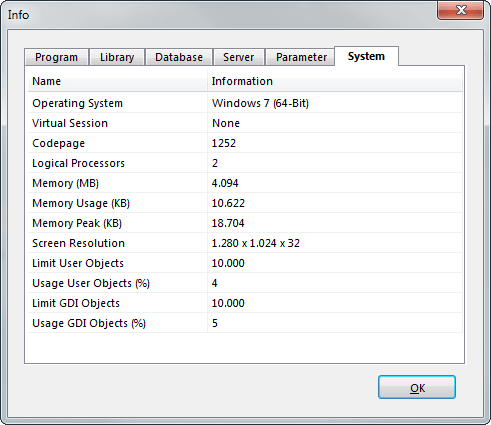Select the Memory Usage (KB) row
491x425 pixels.
coord(245,203)
